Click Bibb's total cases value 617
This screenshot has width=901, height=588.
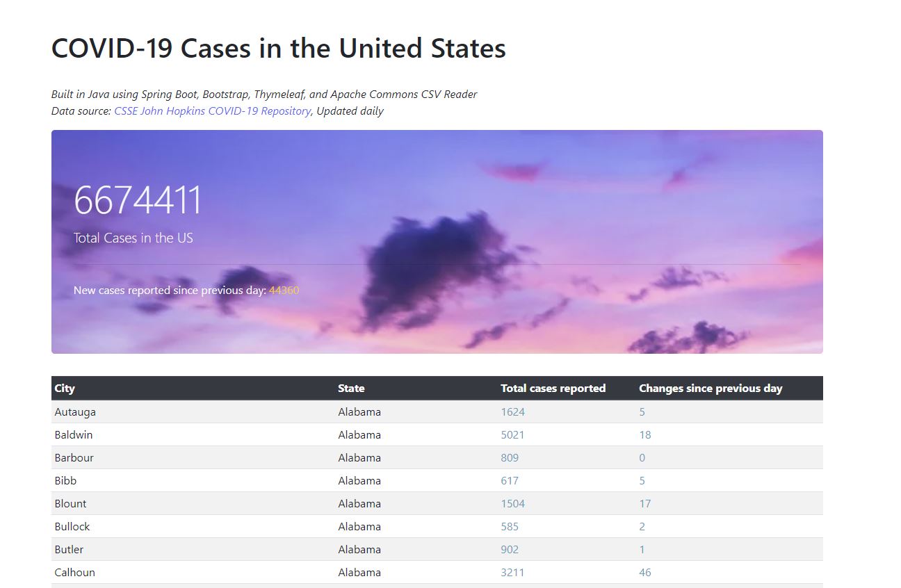[x=510, y=480]
